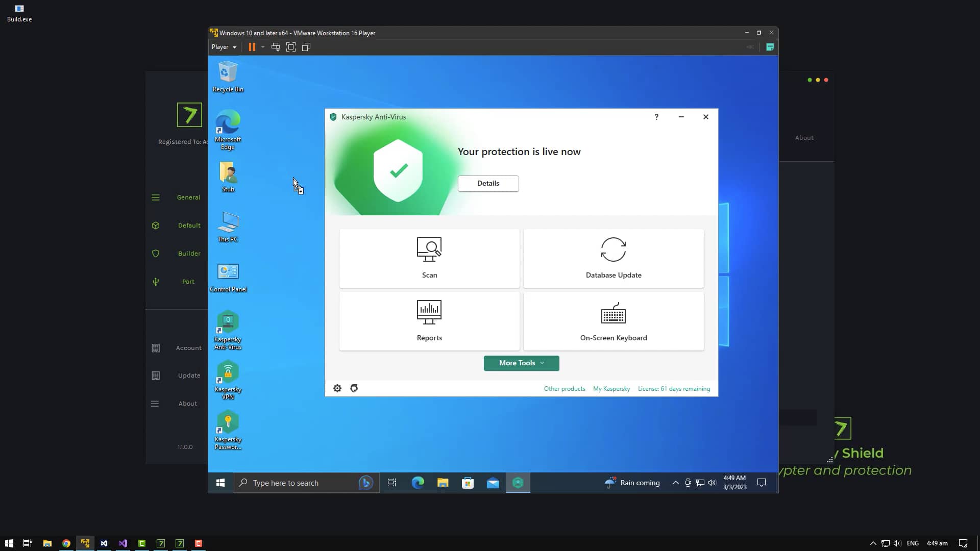Viewport: 980px width, 551px height.
Task: Switch to the Port section in the sidebar
Action: (x=188, y=281)
